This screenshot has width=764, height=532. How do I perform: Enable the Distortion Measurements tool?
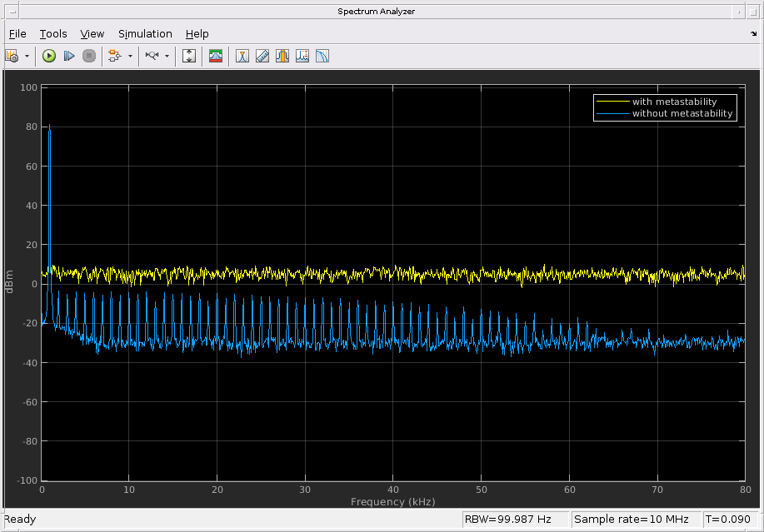point(302,56)
